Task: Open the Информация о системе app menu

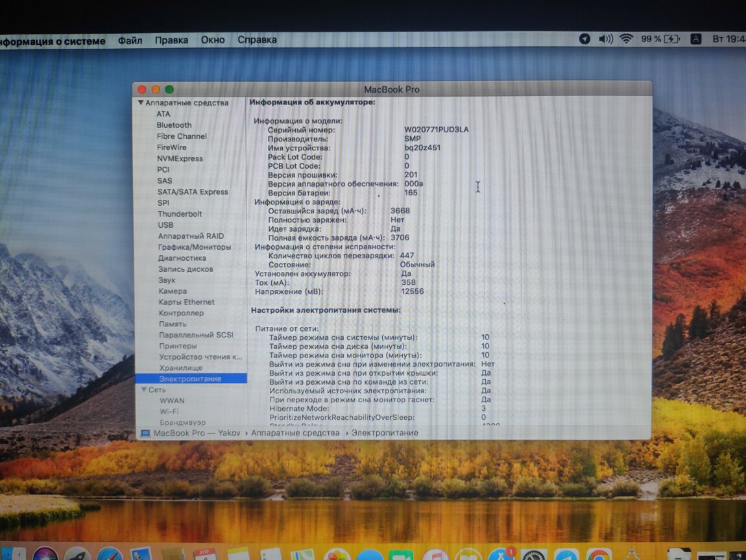Action: (x=53, y=42)
